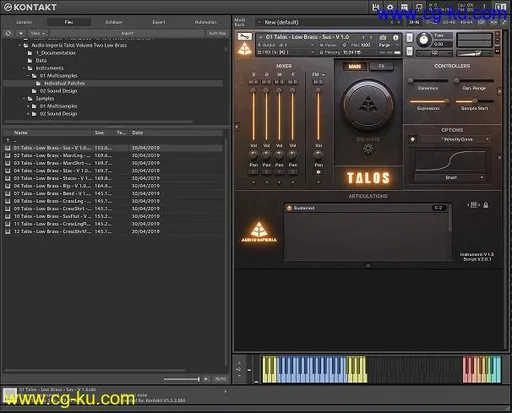Open the Save/Load files menu icon
The height and width of the screenshot is (413, 512).
[376, 7]
